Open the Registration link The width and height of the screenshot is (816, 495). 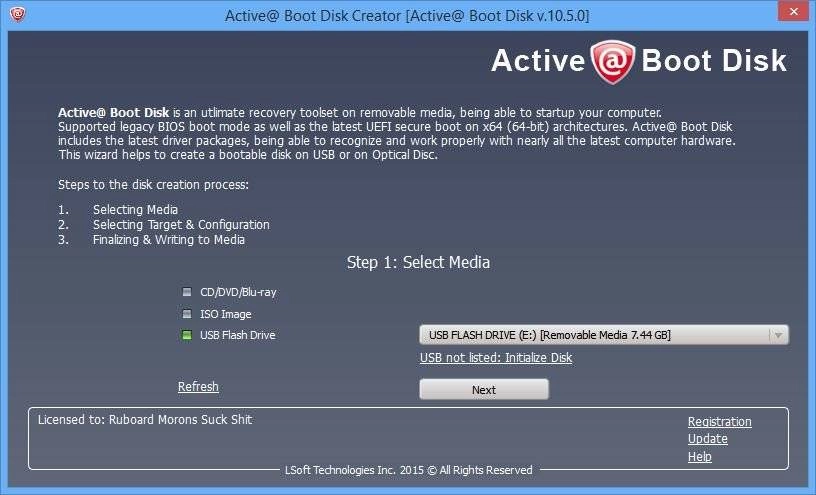point(720,422)
